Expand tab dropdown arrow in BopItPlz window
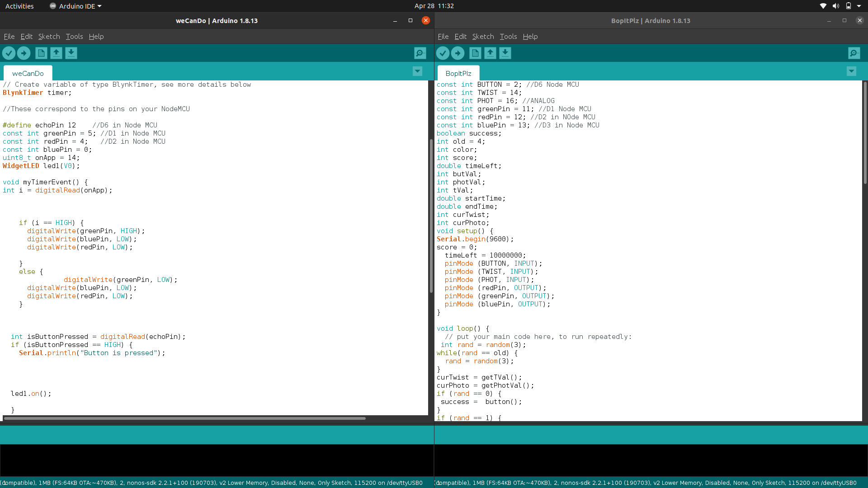Viewport: 868px width, 488px height. coord(851,71)
